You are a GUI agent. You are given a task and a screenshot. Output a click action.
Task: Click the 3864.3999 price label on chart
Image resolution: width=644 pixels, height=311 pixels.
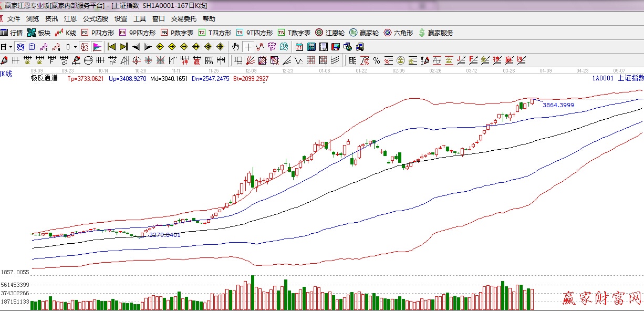558,105
